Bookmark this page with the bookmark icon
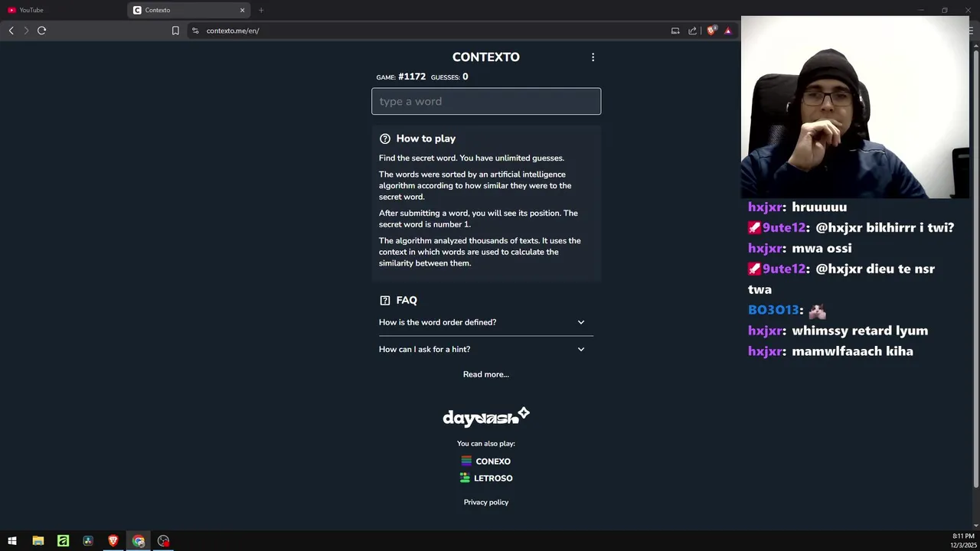The width and height of the screenshot is (980, 551). pos(175,31)
